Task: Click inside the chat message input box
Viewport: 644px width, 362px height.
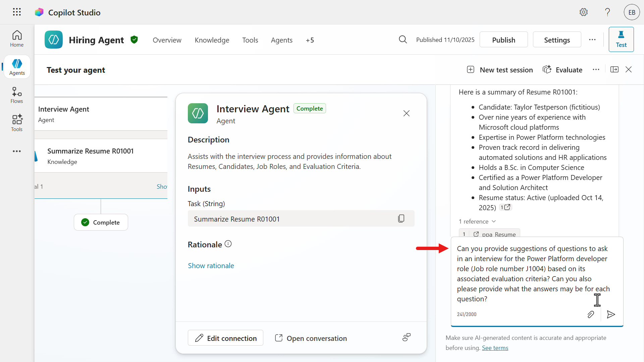Action: click(x=533, y=274)
